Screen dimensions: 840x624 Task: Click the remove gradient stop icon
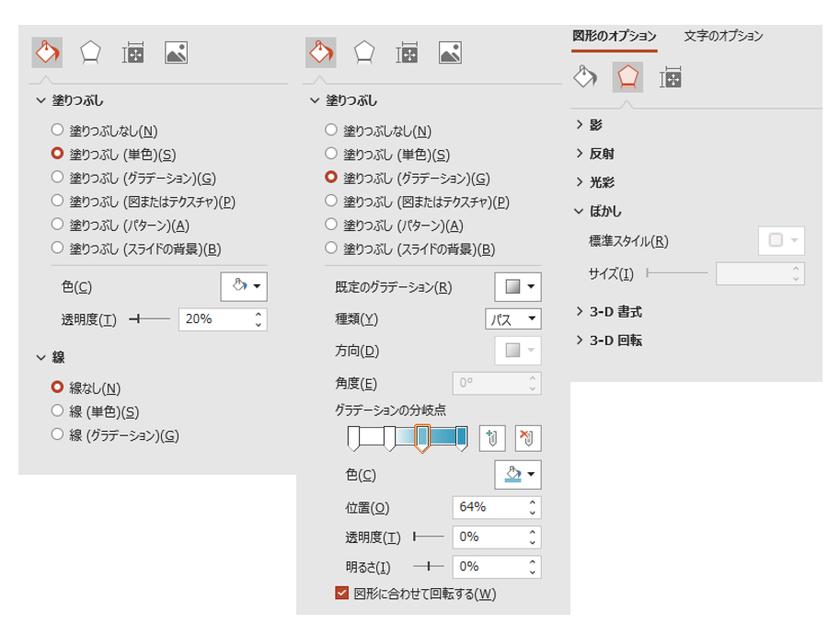(x=527, y=438)
